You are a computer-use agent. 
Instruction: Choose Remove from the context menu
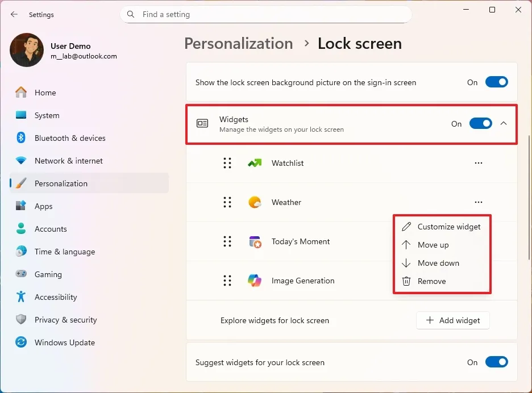click(x=432, y=281)
